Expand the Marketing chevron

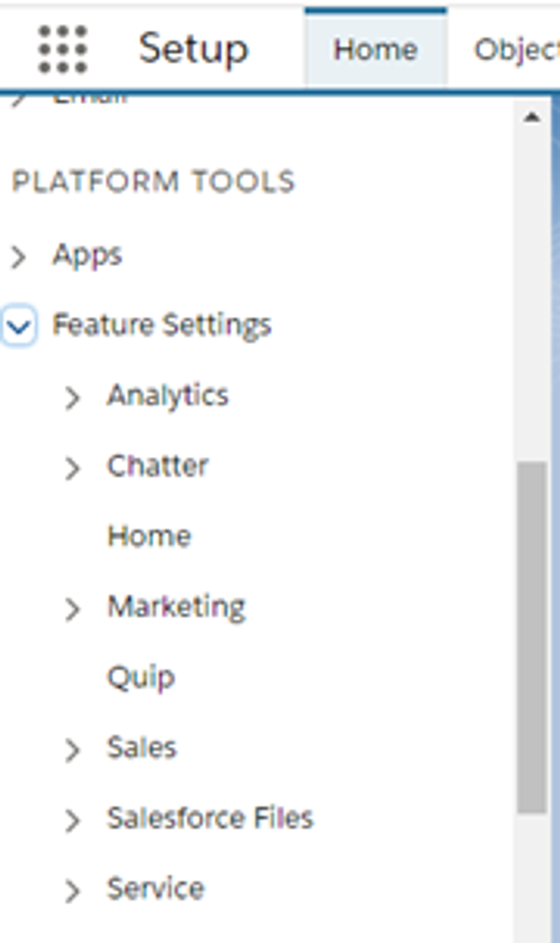72,609
